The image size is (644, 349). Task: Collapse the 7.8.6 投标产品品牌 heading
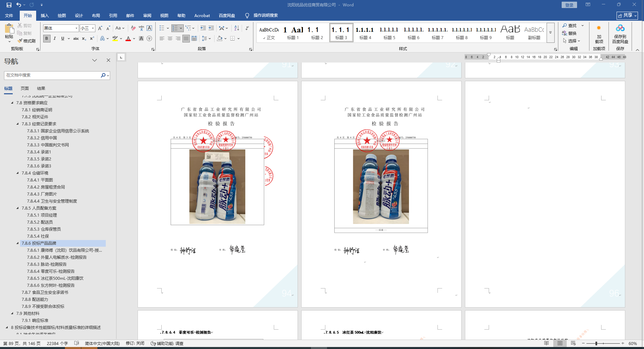pos(18,243)
